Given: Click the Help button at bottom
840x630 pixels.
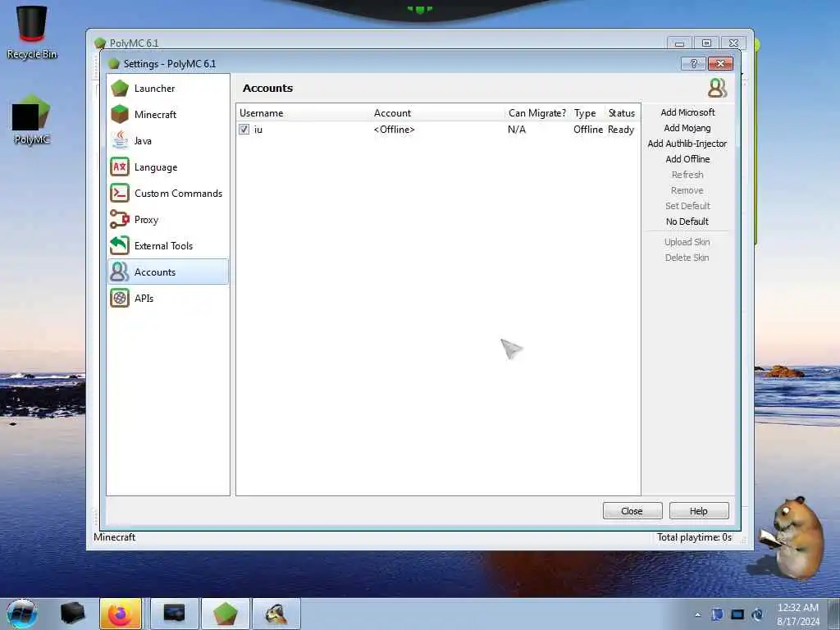Looking at the screenshot, I should [x=699, y=511].
